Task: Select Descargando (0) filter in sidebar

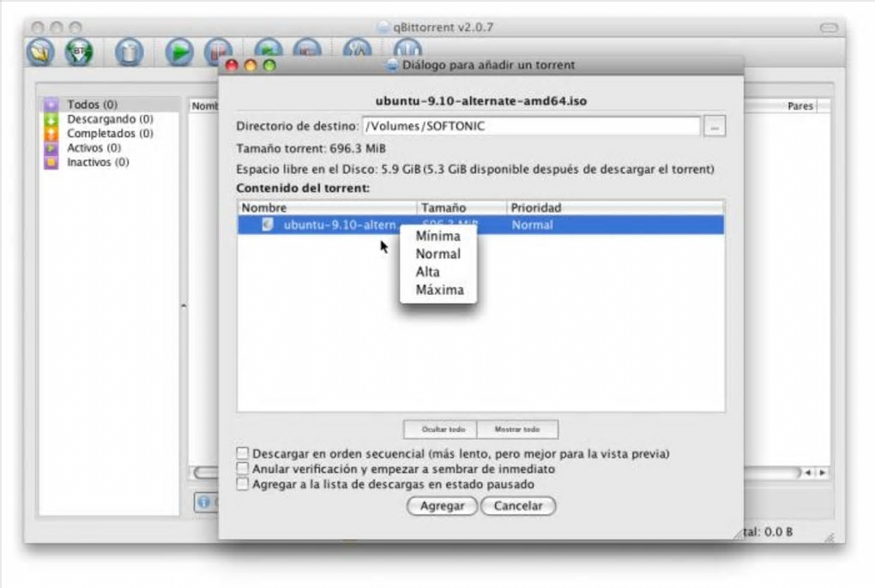Action: coord(110,119)
